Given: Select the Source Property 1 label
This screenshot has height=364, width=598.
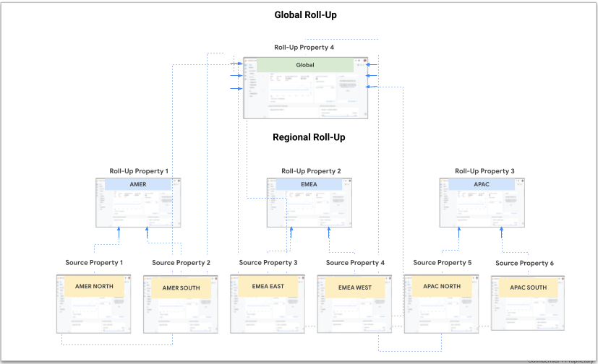Looking at the screenshot, I should point(94,263).
